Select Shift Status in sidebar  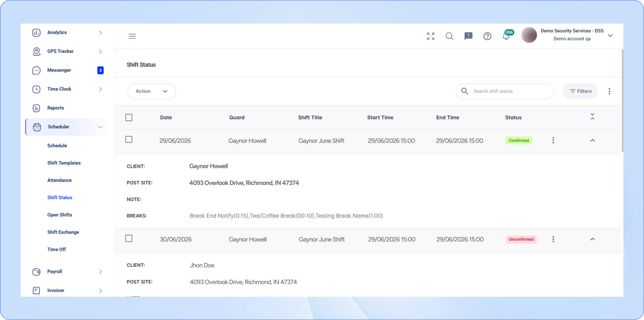60,198
